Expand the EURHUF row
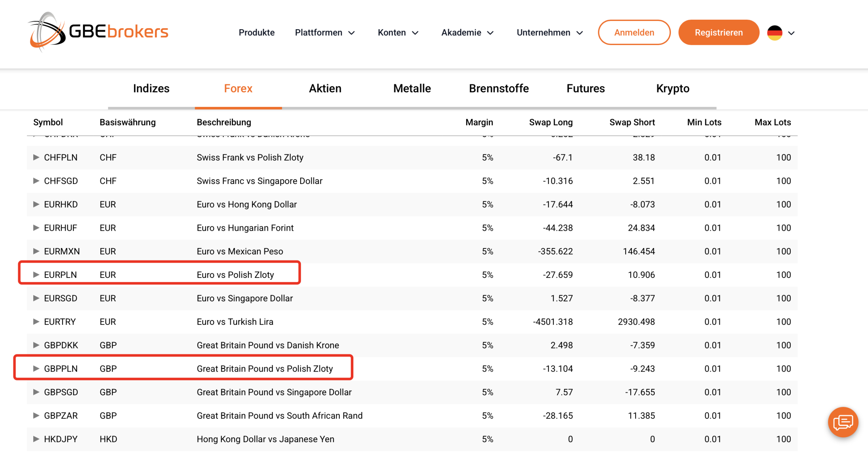 coord(36,228)
